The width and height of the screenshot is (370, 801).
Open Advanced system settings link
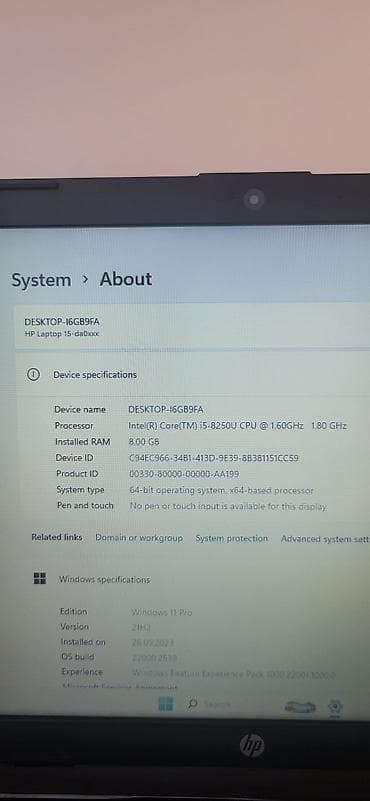pos(325,539)
